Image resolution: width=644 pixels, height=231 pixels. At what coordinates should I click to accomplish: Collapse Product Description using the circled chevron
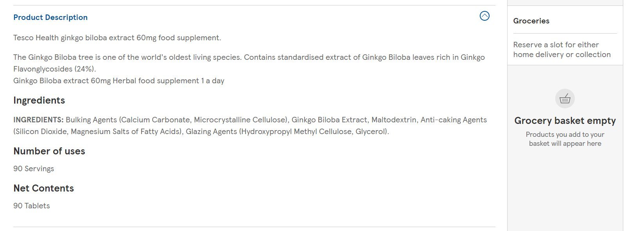[x=484, y=16]
